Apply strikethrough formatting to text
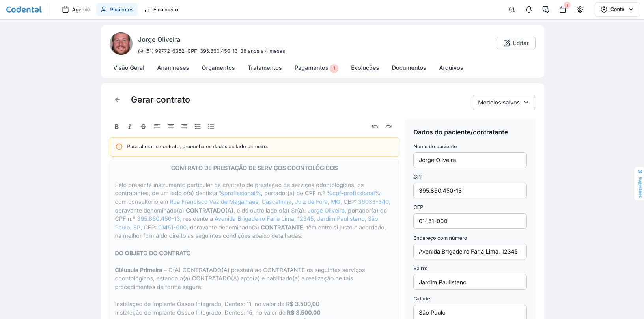This screenshot has width=644, height=319. point(143,127)
